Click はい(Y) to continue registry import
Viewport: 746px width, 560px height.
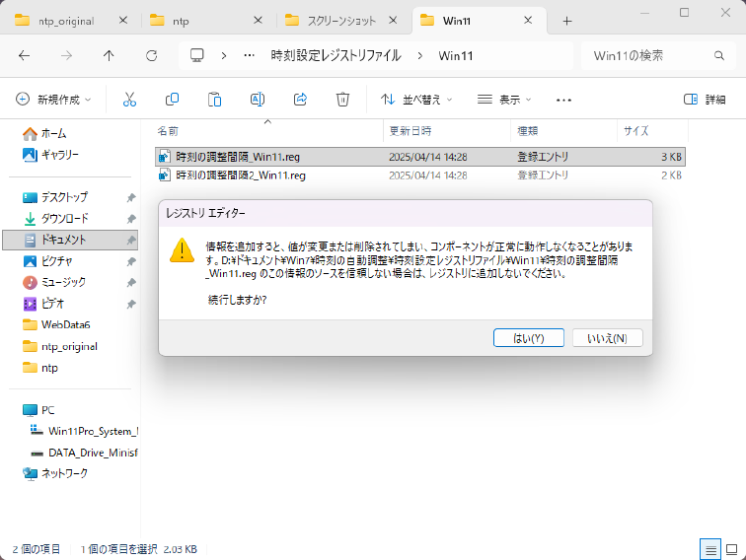pos(529,338)
